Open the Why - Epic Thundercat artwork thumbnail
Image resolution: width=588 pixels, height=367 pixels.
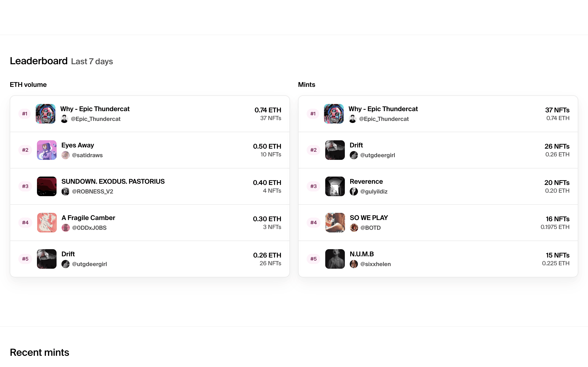[46, 114]
